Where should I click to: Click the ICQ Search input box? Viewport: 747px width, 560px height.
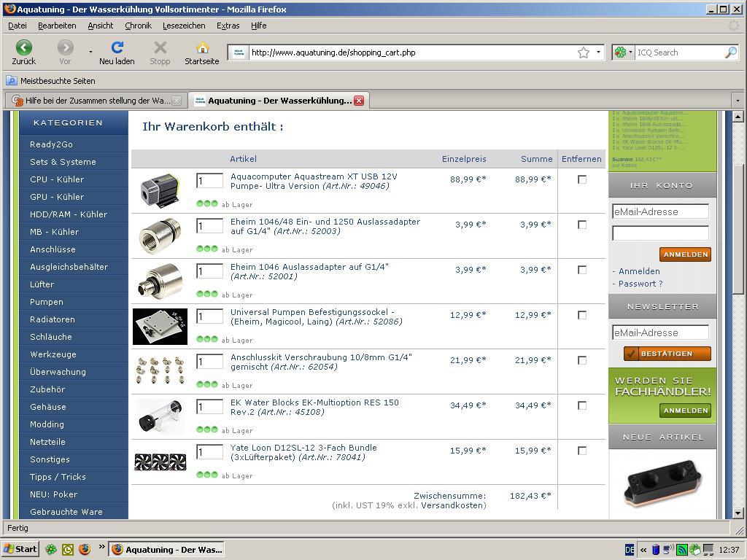tap(680, 52)
